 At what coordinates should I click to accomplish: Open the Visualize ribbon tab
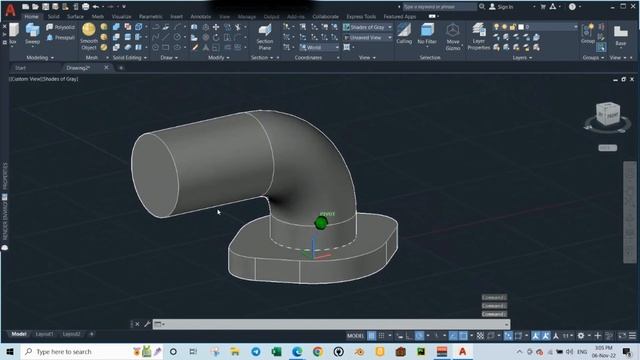click(122, 17)
